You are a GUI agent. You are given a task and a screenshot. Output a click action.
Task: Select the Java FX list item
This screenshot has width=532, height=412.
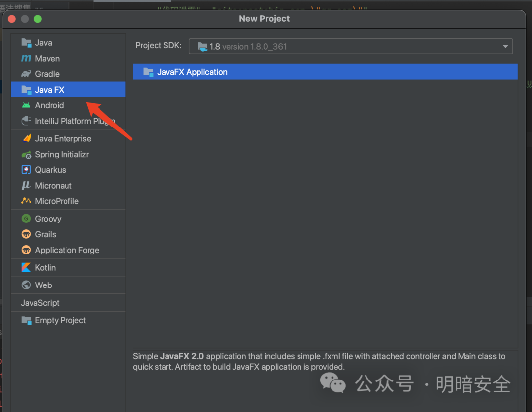pos(49,90)
